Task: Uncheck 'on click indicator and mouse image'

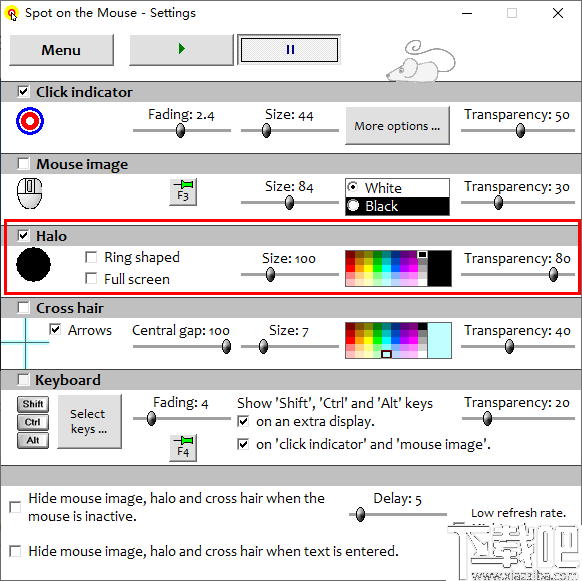Action: 243,444
